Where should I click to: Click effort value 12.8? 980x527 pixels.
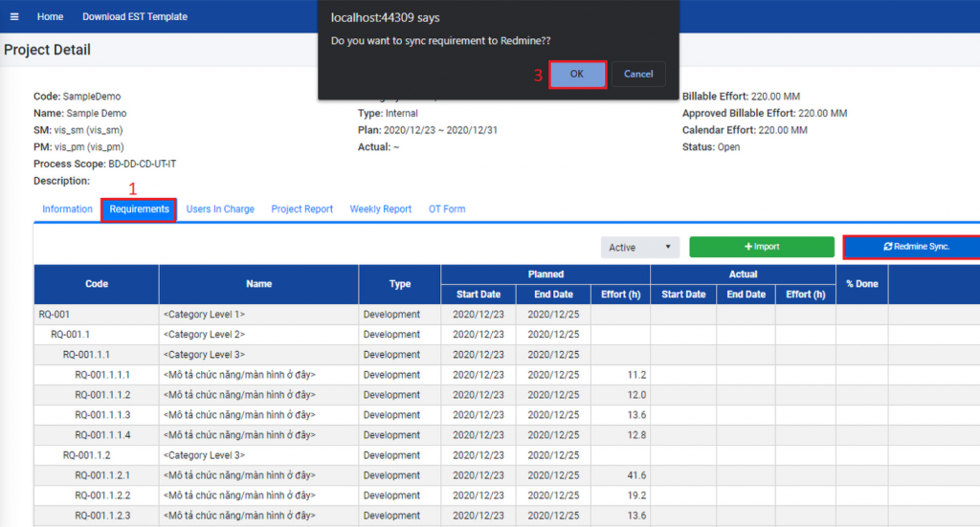click(x=636, y=435)
